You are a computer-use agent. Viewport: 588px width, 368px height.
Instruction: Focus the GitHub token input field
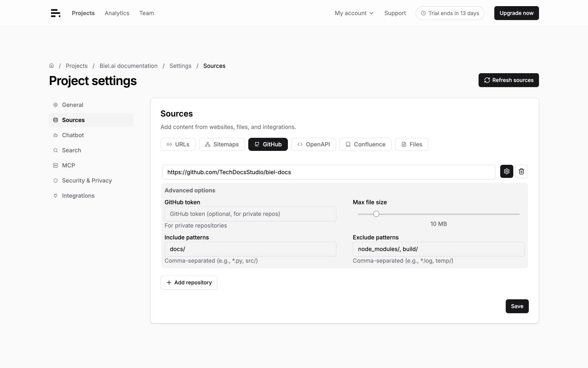coord(250,214)
